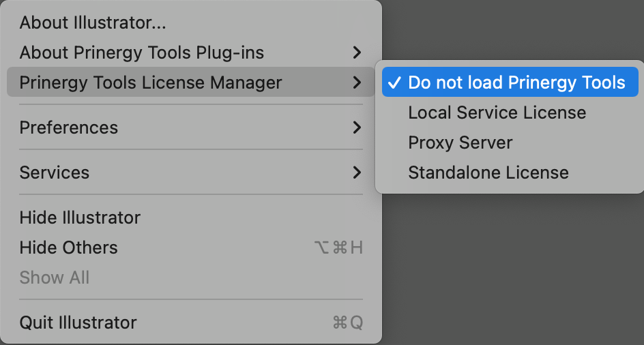
Task: Expand the Preferences submenu arrow
Action: (x=357, y=127)
